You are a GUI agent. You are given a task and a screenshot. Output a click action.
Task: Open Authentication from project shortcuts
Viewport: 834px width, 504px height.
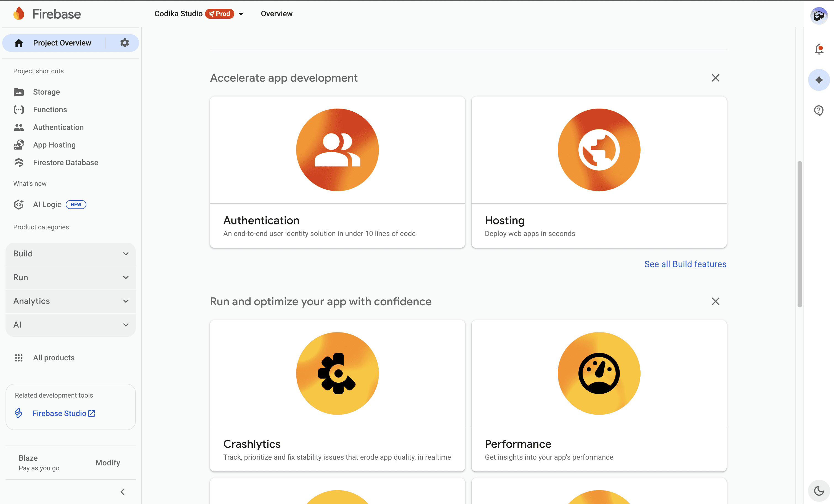(x=58, y=127)
